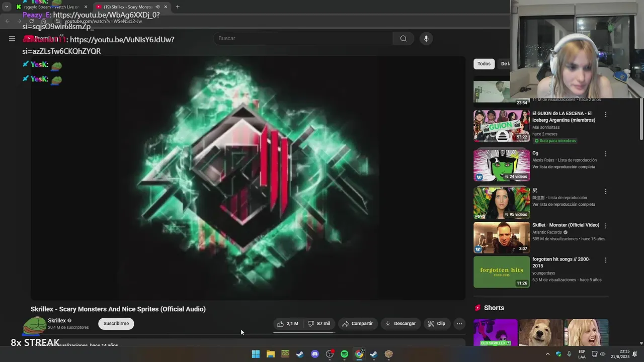Screen dimensions: 644x362
Task: Open Ver lista de reproducción completa under Gg
Action: pos(563,167)
